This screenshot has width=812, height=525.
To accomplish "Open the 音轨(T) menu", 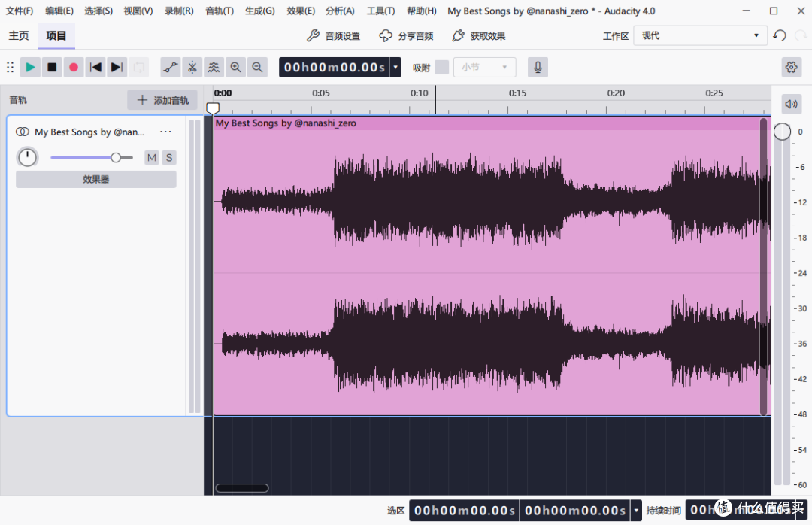I will coord(220,11).
